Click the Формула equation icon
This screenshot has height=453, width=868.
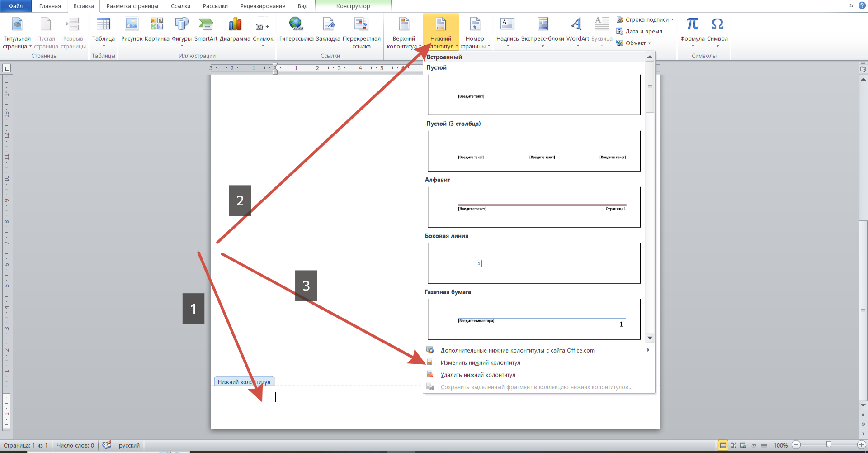[x=692, y=25]
